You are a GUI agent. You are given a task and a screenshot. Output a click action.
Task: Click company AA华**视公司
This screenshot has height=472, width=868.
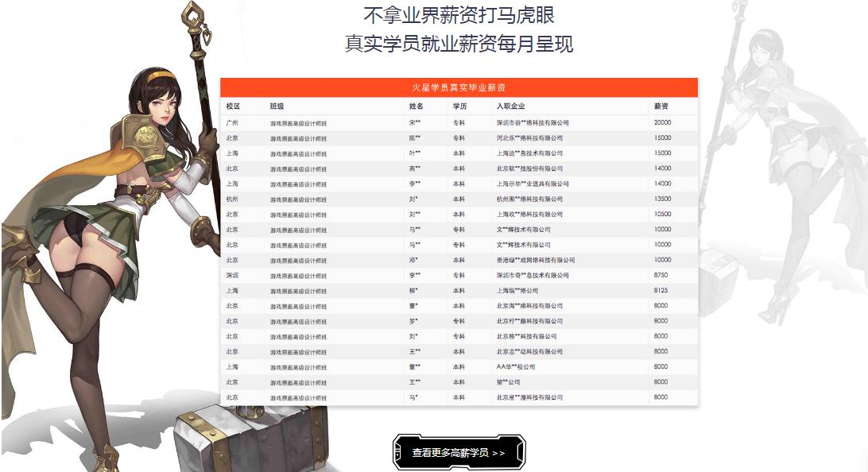515,367
